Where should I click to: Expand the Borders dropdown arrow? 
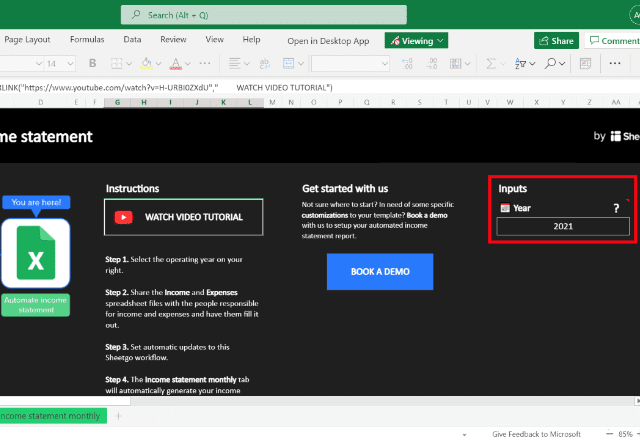pos(129,64)
